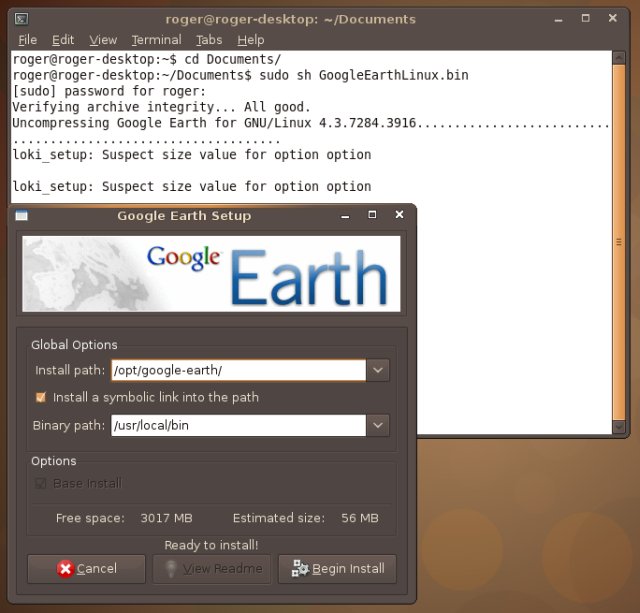Maximize the Google Earth Setup window
This screenshot has width=640, height=613.
tap(372, 215)
